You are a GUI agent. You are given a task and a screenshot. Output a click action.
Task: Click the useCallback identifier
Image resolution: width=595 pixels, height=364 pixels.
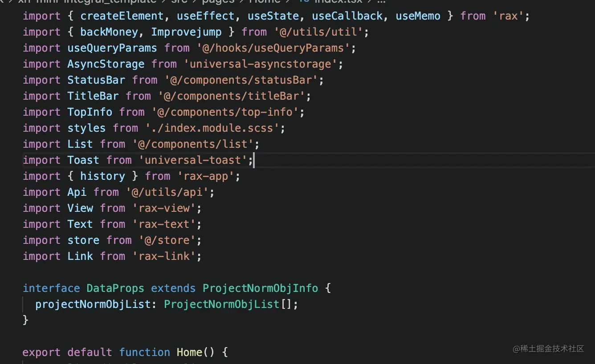coord(347,16)
